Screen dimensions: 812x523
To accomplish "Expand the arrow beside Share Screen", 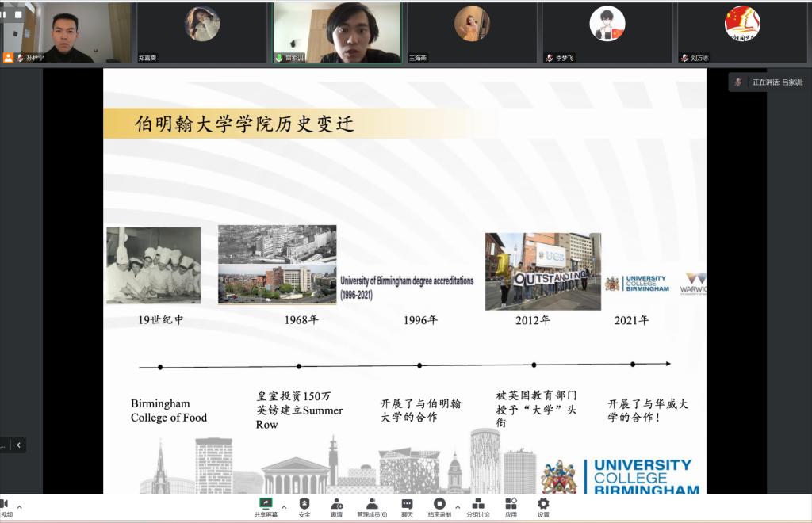I will 284,507.
